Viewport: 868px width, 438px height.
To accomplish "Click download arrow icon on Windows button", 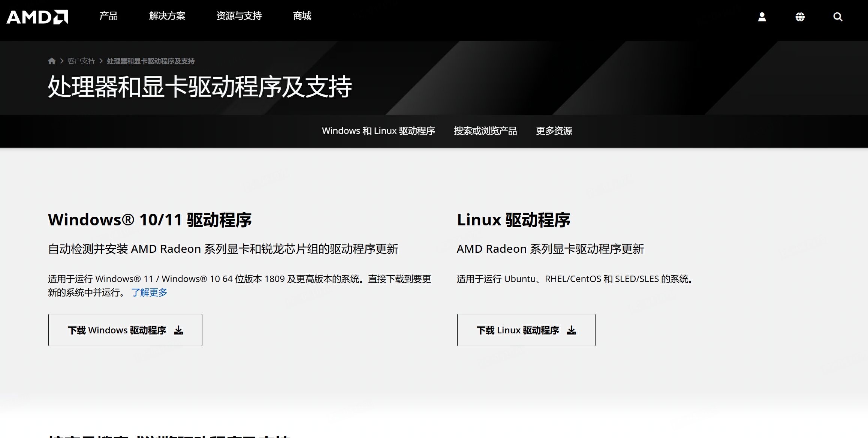I will tap(179, 330).
